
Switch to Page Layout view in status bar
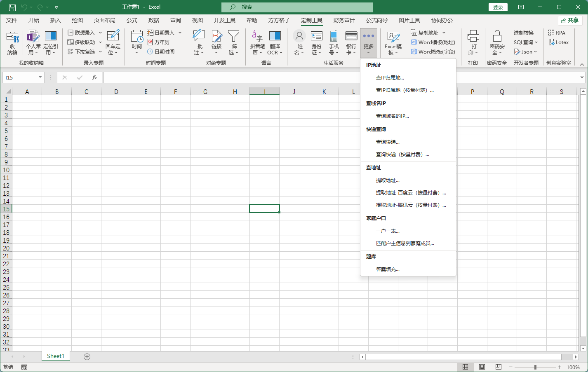point(482,367)
